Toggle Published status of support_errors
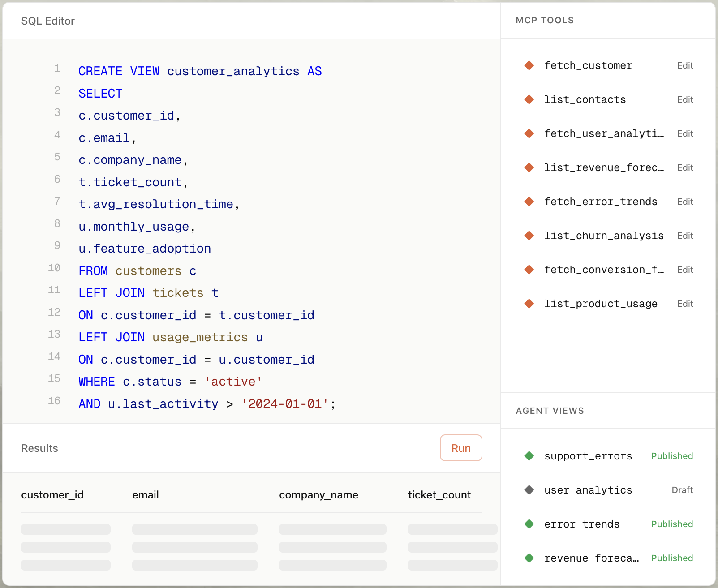 [x=671, y=456]
